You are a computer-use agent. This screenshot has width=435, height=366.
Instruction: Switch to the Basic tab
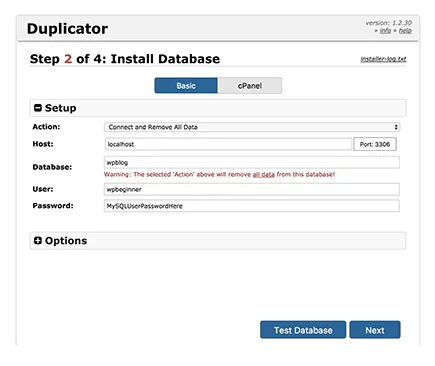click(x=186, y=86)
